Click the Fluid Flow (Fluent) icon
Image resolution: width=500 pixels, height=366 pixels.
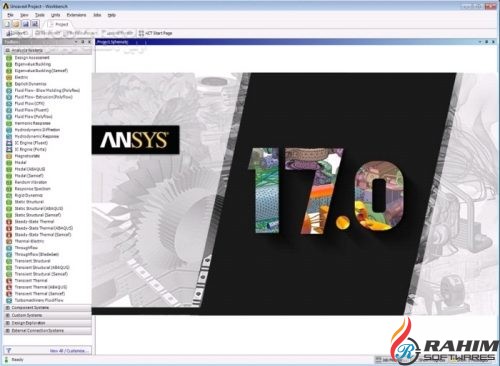(x=9, y=110)
